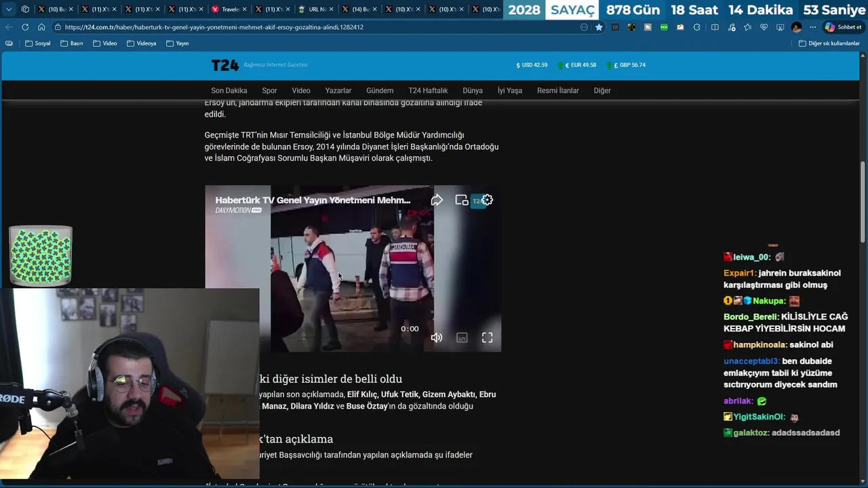
Task: Open Gündem section in navigation
Action: click(380, 90)
